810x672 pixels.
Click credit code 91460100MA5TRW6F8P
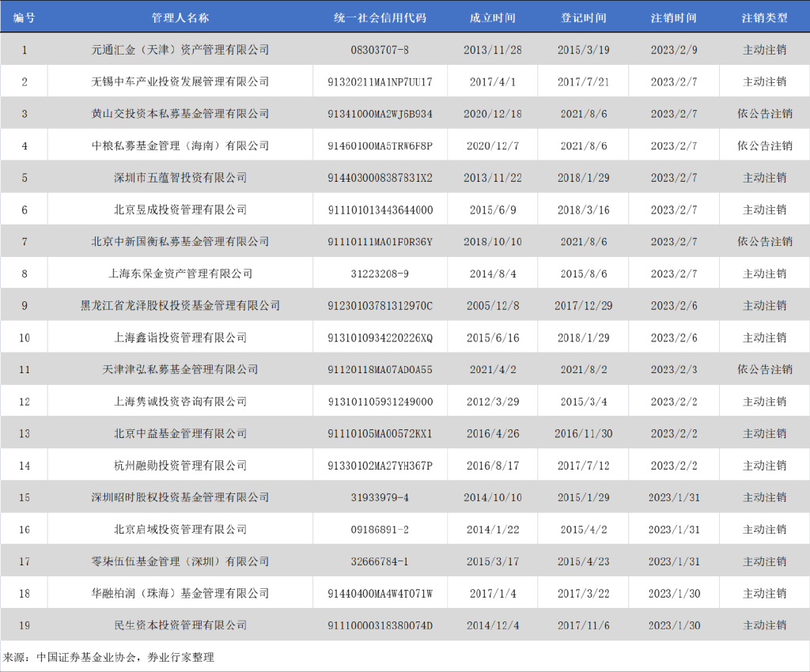pos(380,145)
